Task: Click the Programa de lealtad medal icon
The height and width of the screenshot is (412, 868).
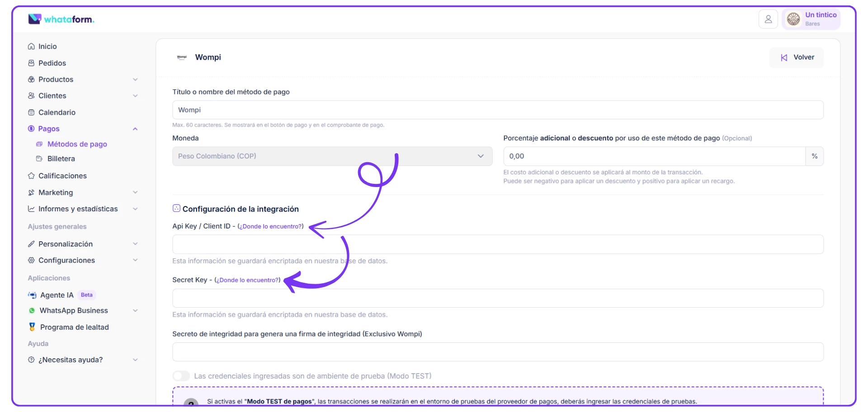Action: coord(32,327)
